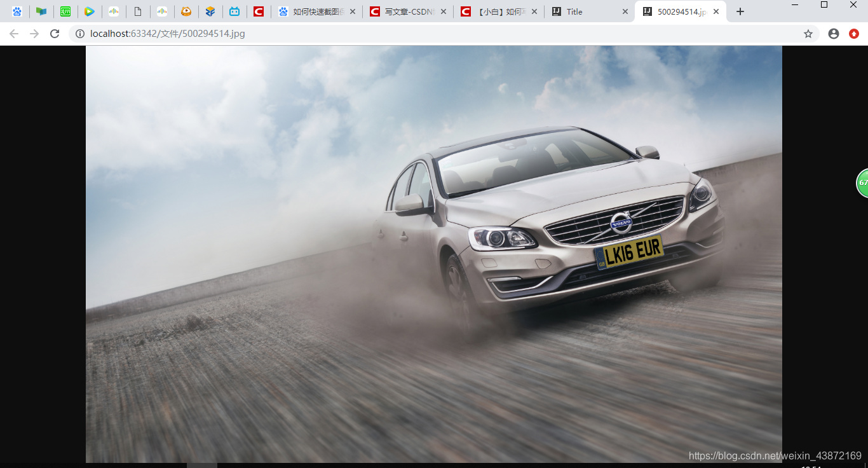Open a new tab with the plus button

click(x=740, y=11)
